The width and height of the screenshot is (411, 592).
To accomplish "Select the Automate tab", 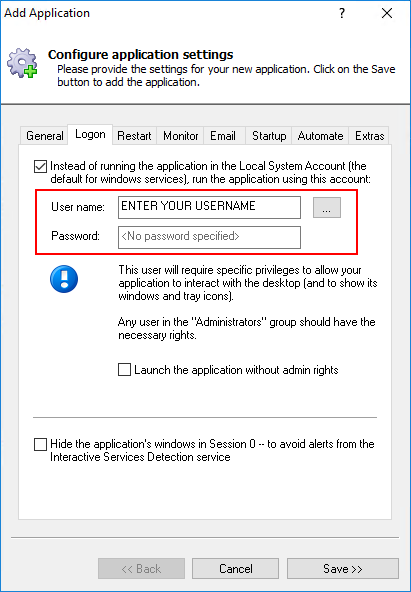I will [320, 136].
